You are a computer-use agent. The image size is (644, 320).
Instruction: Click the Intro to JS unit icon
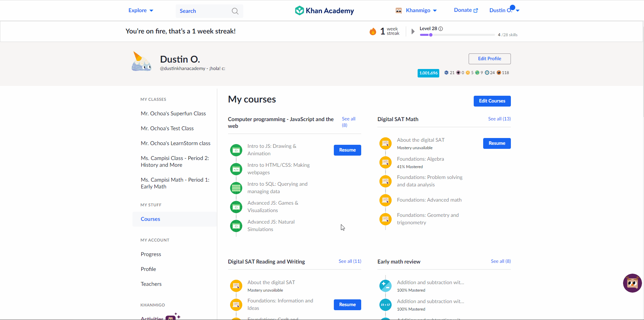coord(236,150)
